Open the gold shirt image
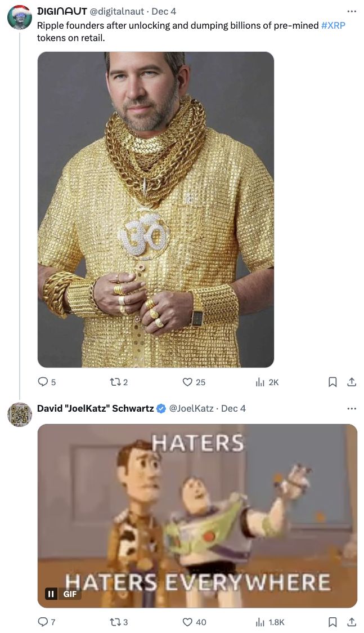The height and width of the screenshot is (633, 364). pyautogui.click(x=156, y=209)
